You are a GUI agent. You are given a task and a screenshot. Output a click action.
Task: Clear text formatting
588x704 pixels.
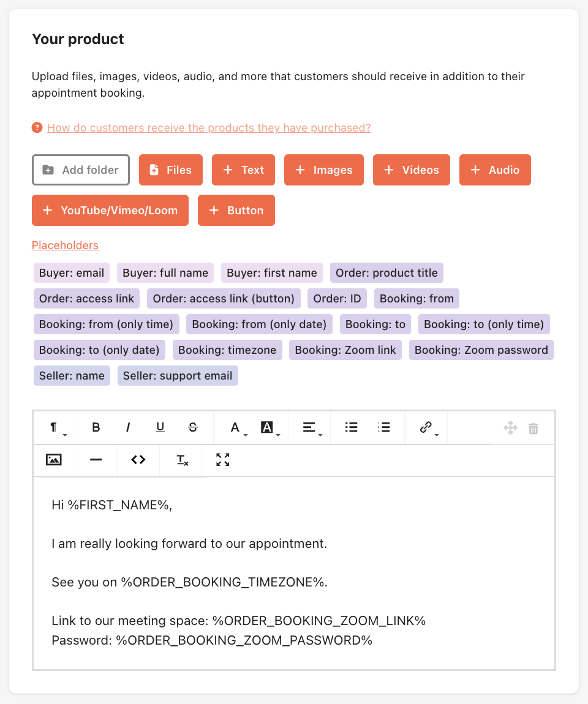(x=182, y=460)
